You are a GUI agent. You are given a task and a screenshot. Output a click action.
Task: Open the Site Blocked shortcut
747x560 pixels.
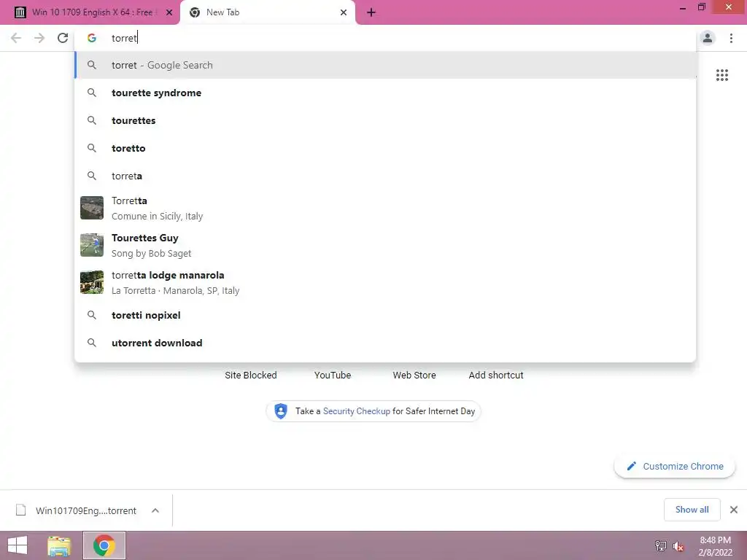pos(251,375)
